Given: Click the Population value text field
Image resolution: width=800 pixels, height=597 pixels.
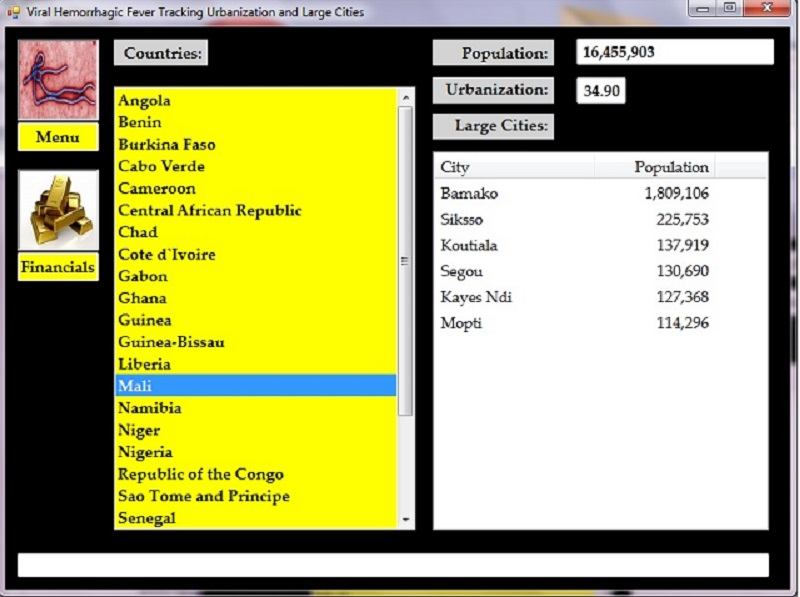Looking at the screenshot, I should (675, 52).
